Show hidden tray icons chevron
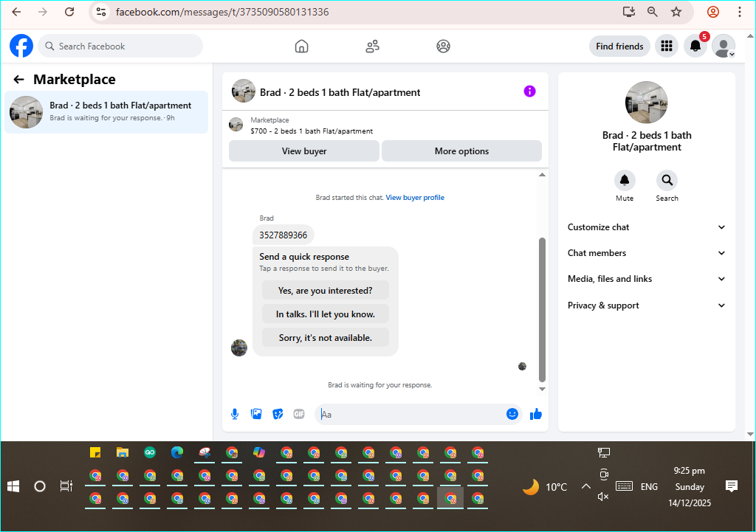The image size is (756, 532). coord(585,486)
